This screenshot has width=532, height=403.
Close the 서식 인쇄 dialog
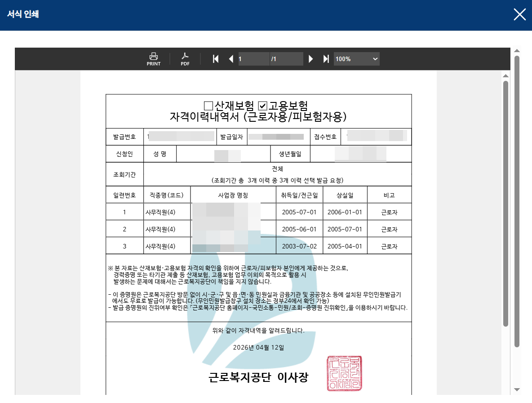point(519,14)
